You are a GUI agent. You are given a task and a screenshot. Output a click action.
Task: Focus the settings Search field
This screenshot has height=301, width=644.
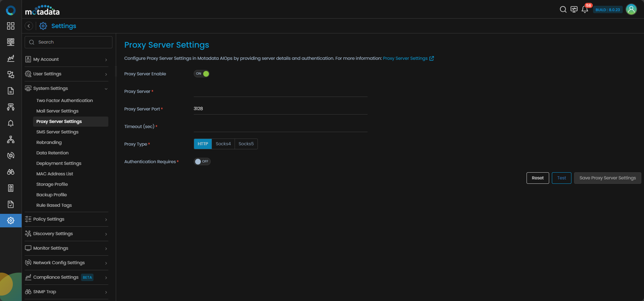pos(69,42)
